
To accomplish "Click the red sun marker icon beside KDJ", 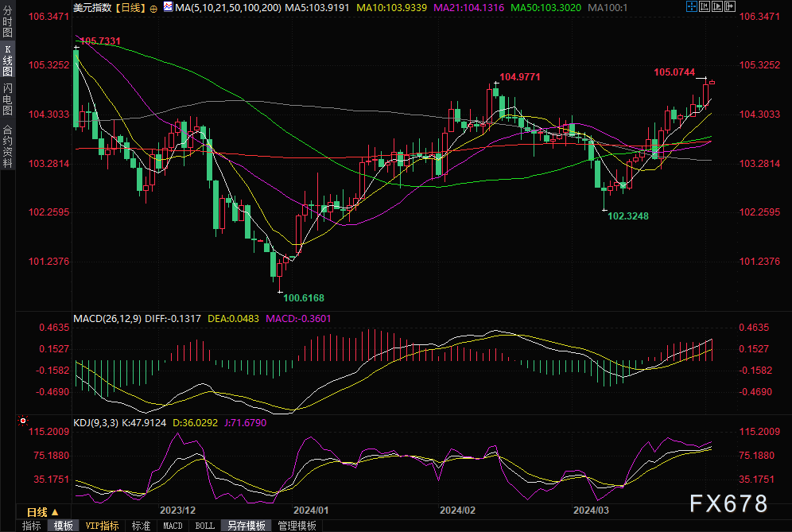I will click(22, 421).
